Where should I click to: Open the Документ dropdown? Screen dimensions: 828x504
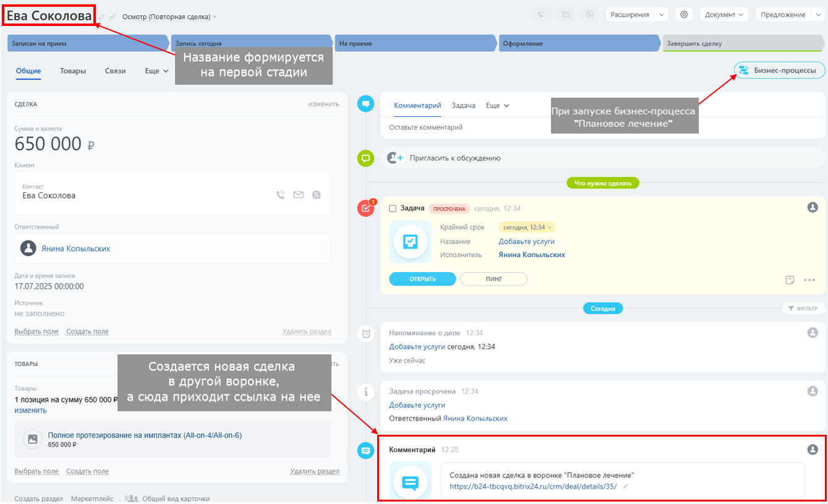pos(724,15)
